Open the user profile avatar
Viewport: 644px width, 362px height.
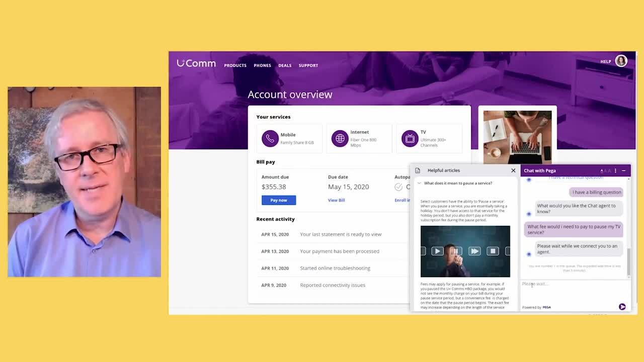(x=621, y=61)
